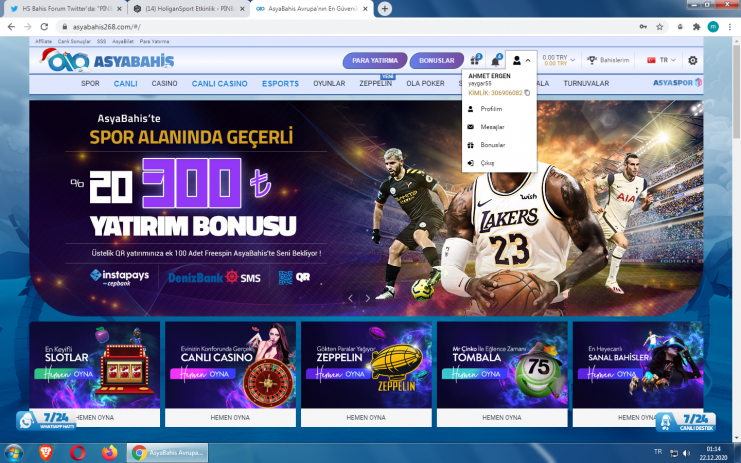Switch to the SPOR navigation tab

[90, 83]
